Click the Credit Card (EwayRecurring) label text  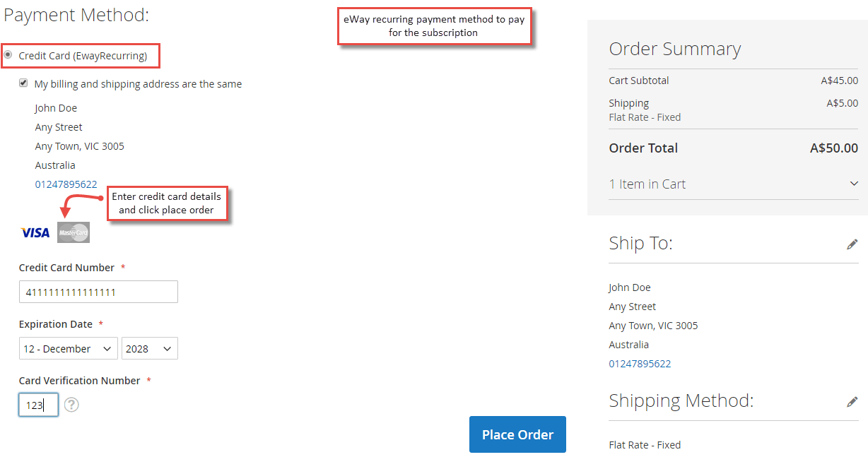(x=83, y=56)
